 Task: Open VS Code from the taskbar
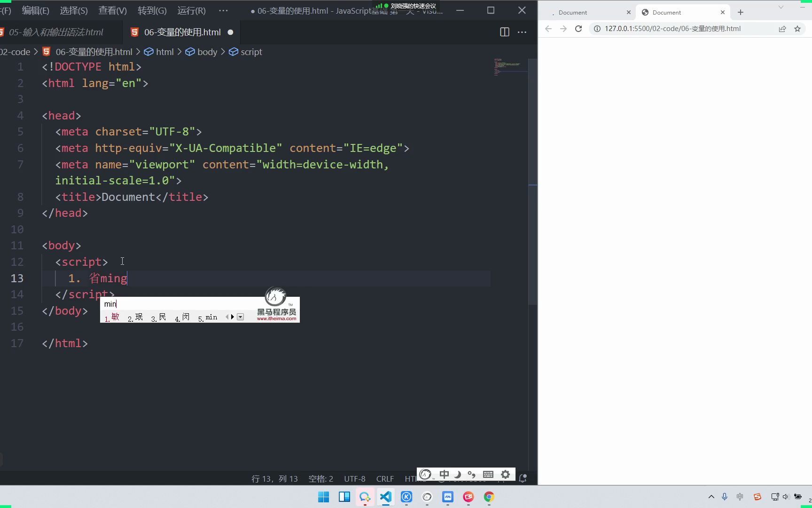(386, 497)
